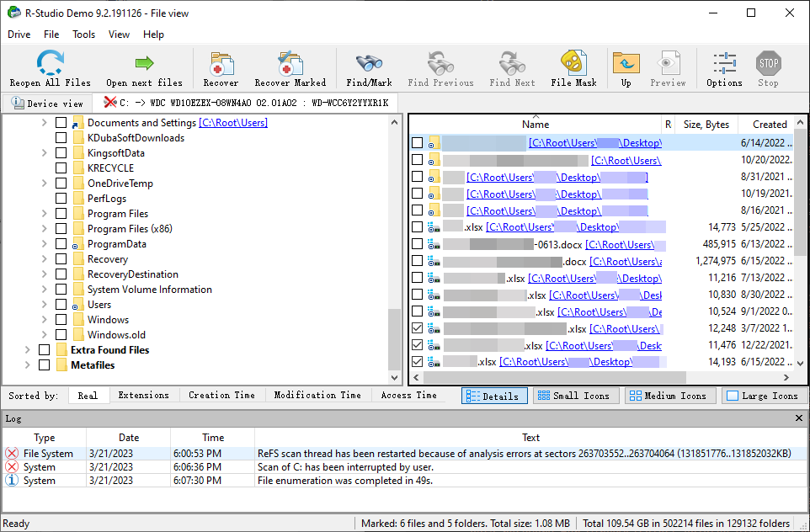Uncheck the 14,193 byte xlsx file checkbox
Viewport: 810px width, 532px height.
[418, 362]
